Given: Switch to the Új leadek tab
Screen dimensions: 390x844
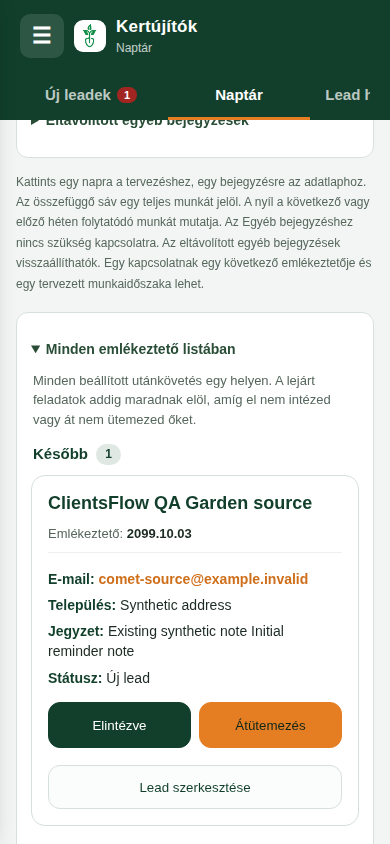Looking at the screenshot, I should (x=90, y=95).
